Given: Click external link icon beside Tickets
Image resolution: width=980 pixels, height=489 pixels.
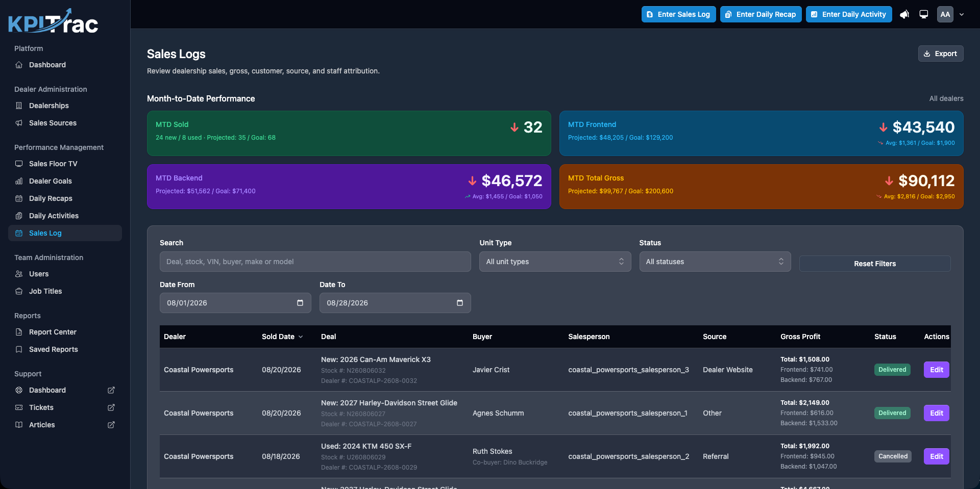Looking at the screenshot, I should point(111,407).
